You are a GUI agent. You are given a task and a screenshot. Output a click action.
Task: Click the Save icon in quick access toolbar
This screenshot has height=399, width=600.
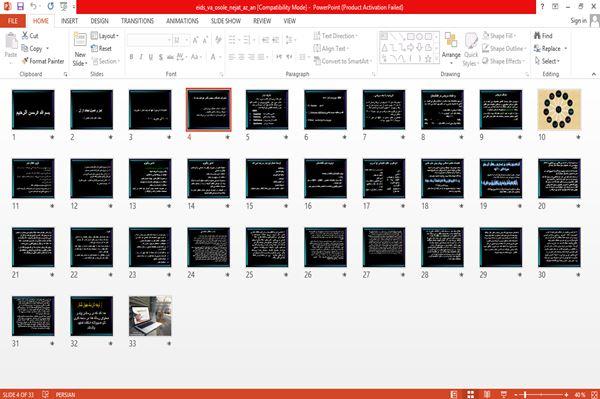click(20, 7)
